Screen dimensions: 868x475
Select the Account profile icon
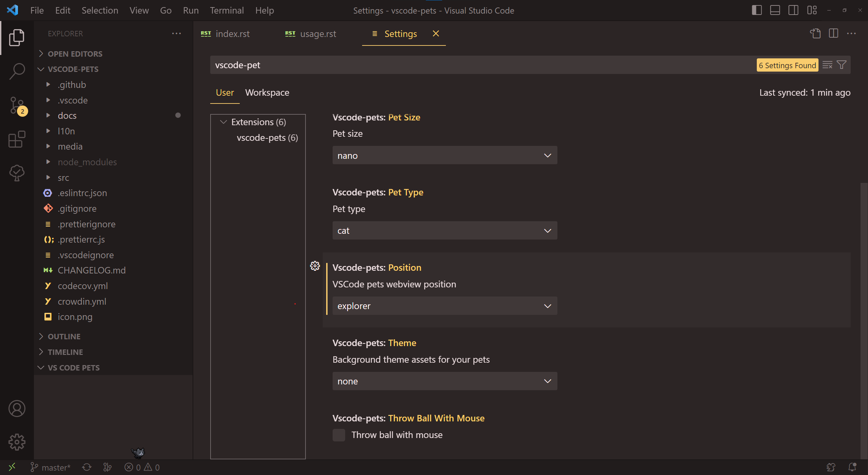click(x=16, y=408)
